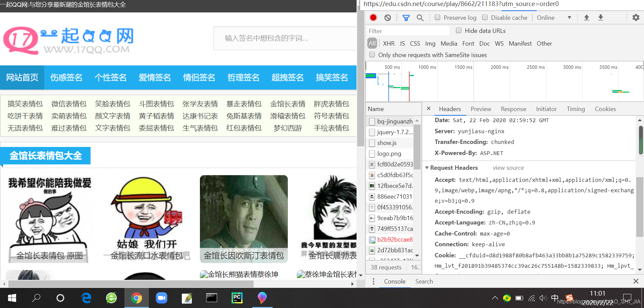Enable Preserve log
This screenshot has width=644, height=308.
[x=437, y=17]
